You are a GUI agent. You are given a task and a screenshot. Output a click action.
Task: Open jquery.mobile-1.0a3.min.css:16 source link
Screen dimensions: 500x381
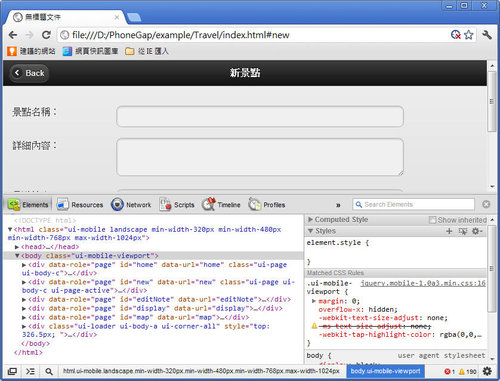tap(423, 283)
